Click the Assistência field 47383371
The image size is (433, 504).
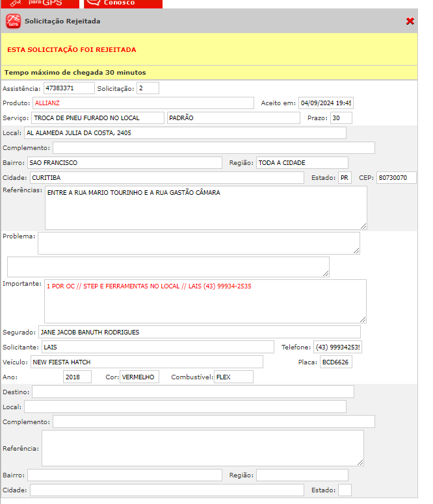69,88
